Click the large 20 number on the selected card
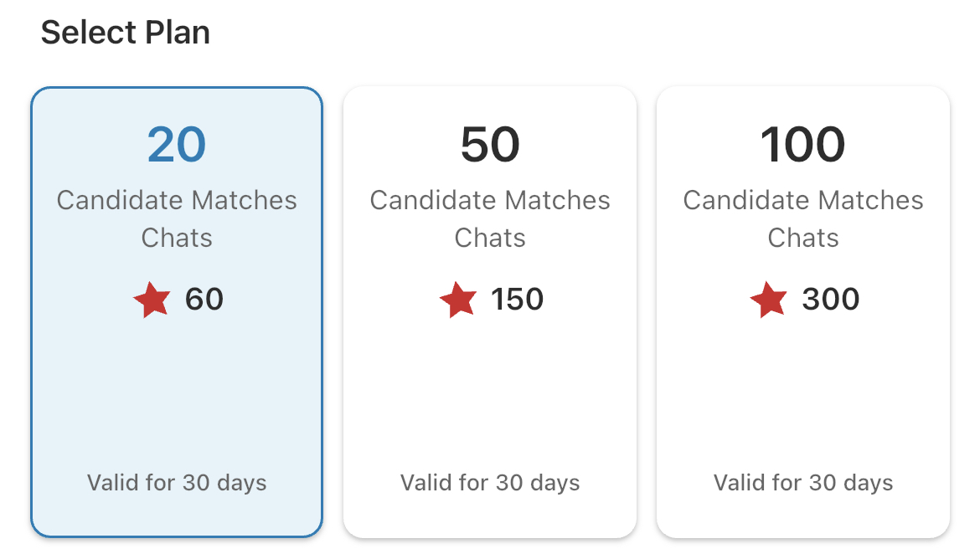 click(176, 143)
